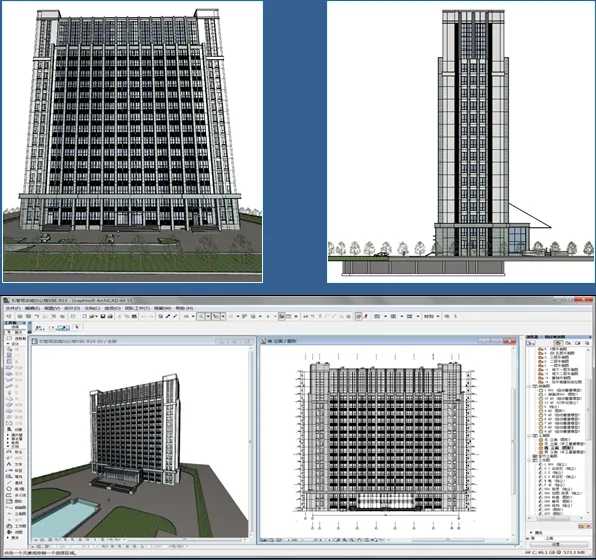Open the dropdown arrow beside Open icon

click(97, 316)
